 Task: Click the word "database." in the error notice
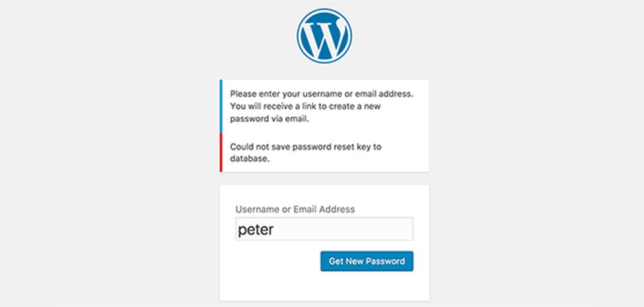[250, 159]
